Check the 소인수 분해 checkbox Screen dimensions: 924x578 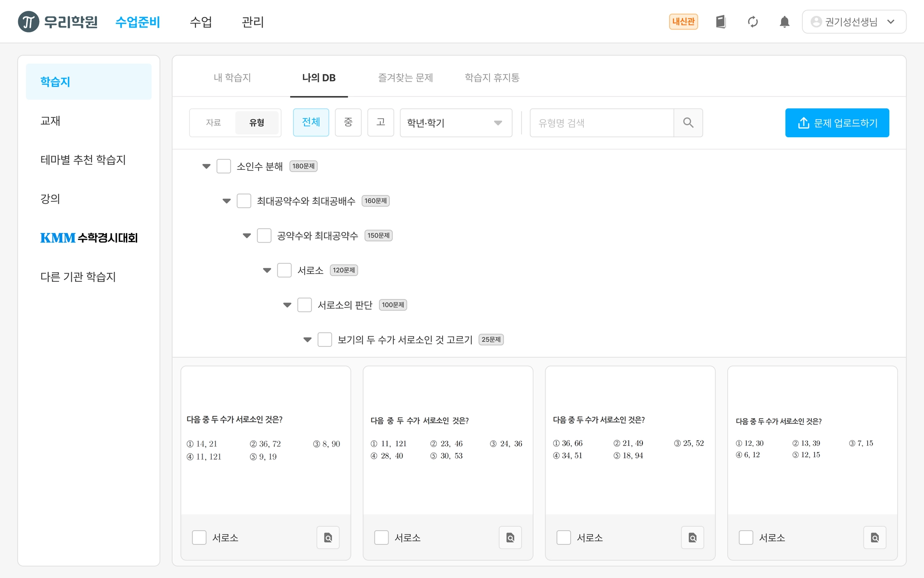click(x=224, y=166)
